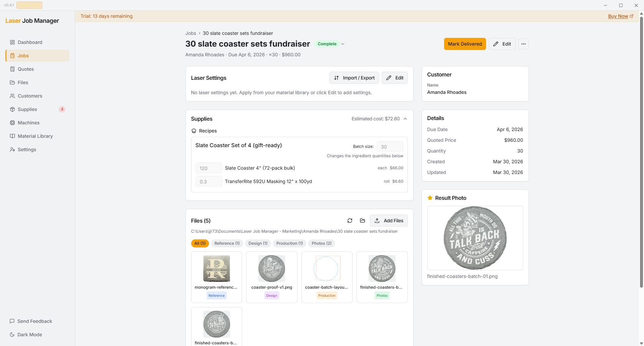Open the coaster-proof-v1.png thumbnail

click(x=272, y=269)
